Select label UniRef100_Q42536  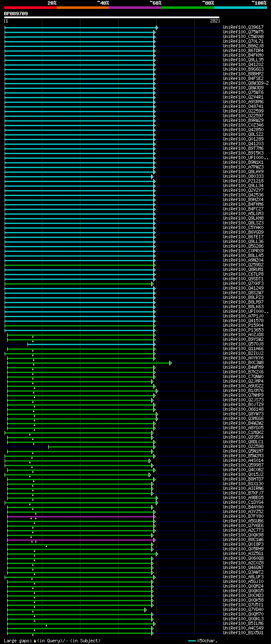pos(243,195)
